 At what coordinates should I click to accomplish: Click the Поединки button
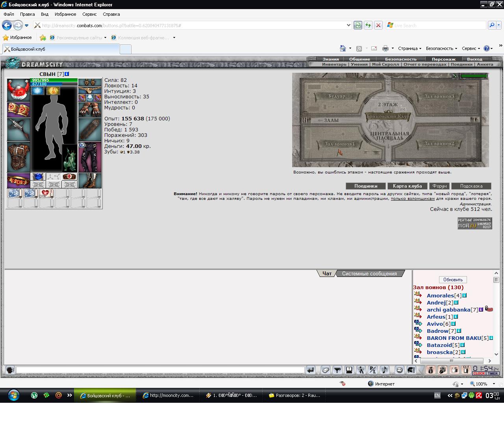click(366, 186)
